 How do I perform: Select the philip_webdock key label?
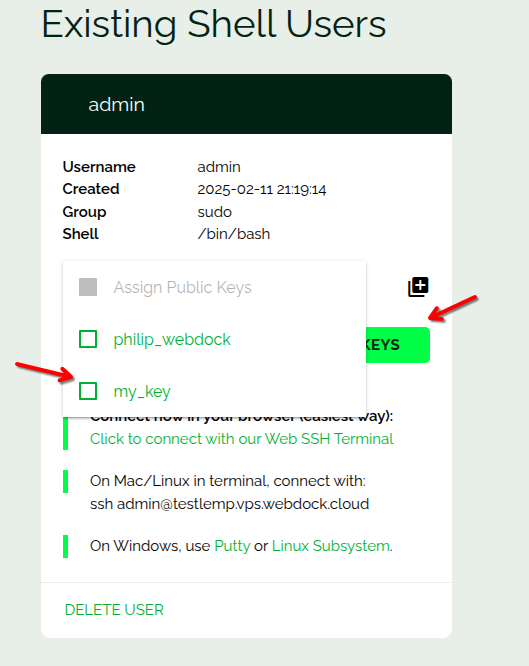click(x=172, y=340)
